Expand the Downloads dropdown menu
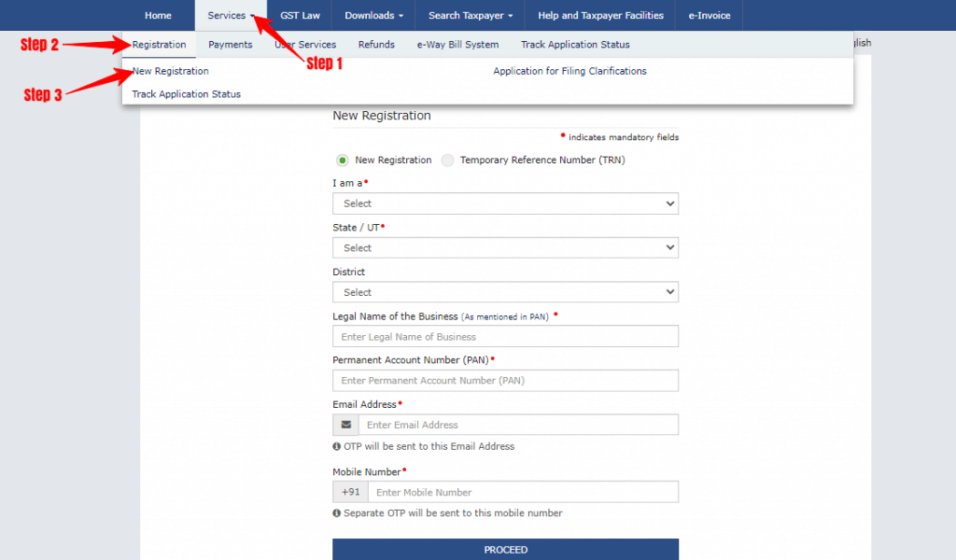The image size is (956, 560). [373, 15]
